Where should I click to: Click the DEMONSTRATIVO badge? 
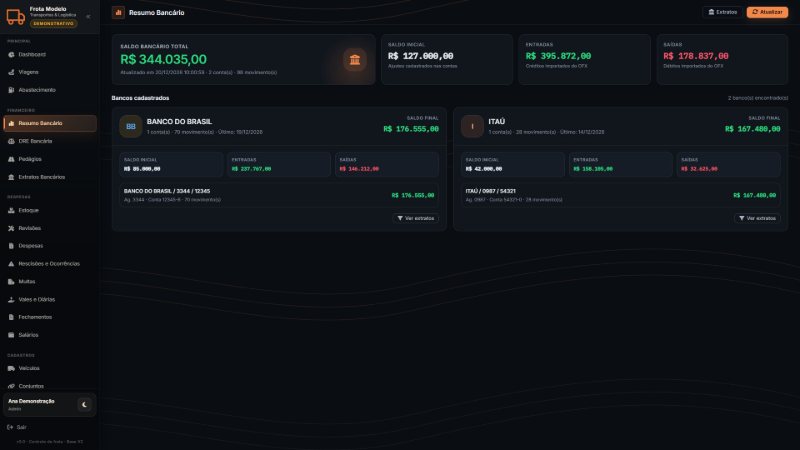tap(54, 24)
